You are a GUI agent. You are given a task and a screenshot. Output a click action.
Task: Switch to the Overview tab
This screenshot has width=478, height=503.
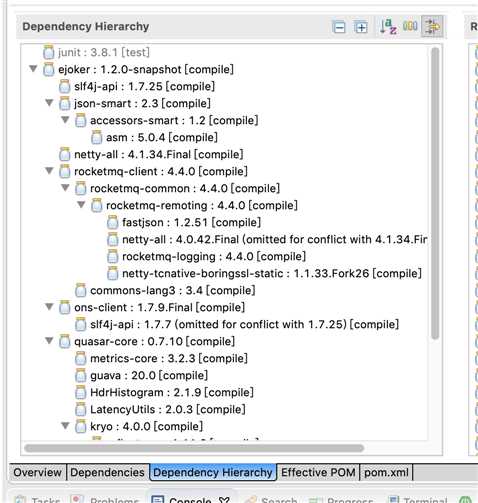click(37, 472)
